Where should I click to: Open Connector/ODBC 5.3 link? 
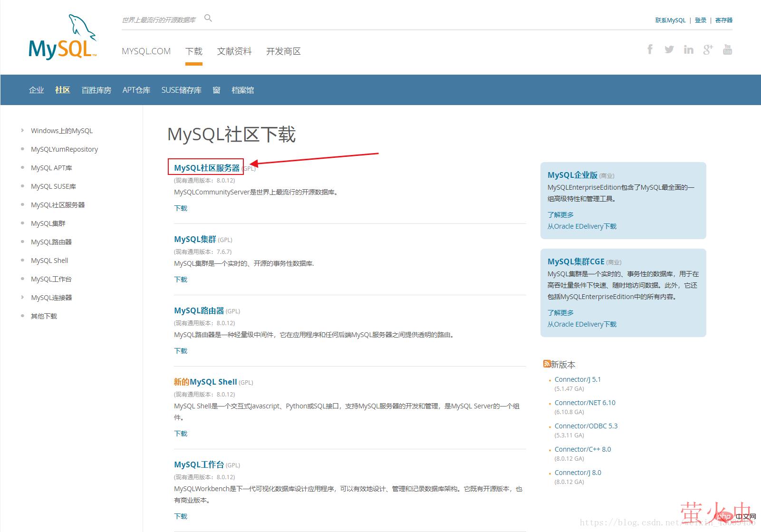click(586, 426)
